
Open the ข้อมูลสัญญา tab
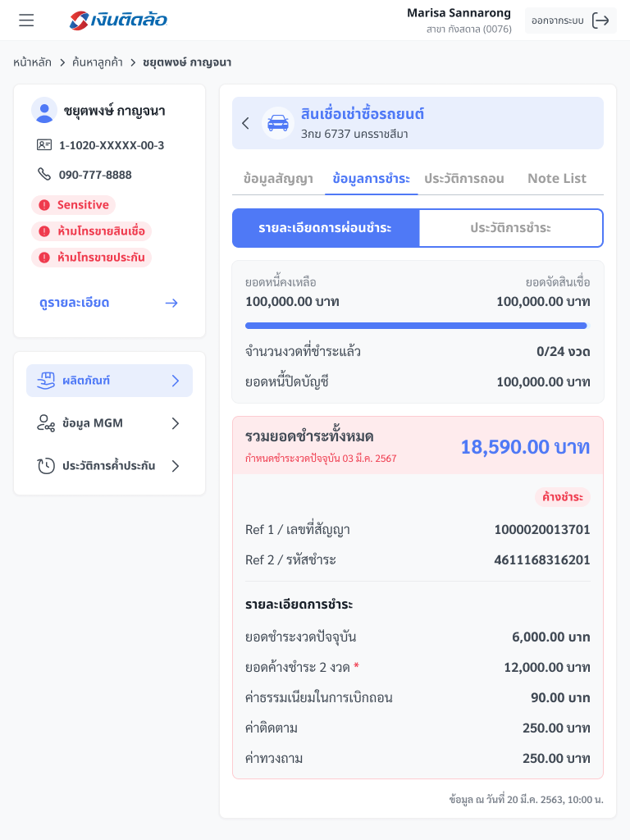click(278, 178)
